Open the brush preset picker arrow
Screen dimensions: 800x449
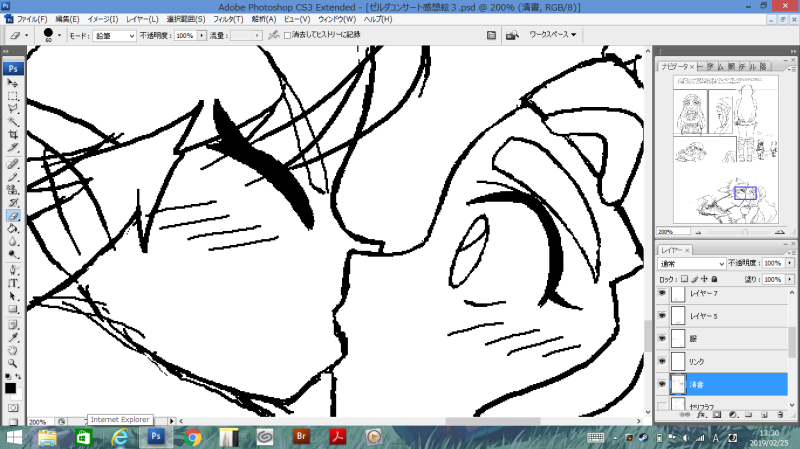point(59,35)
